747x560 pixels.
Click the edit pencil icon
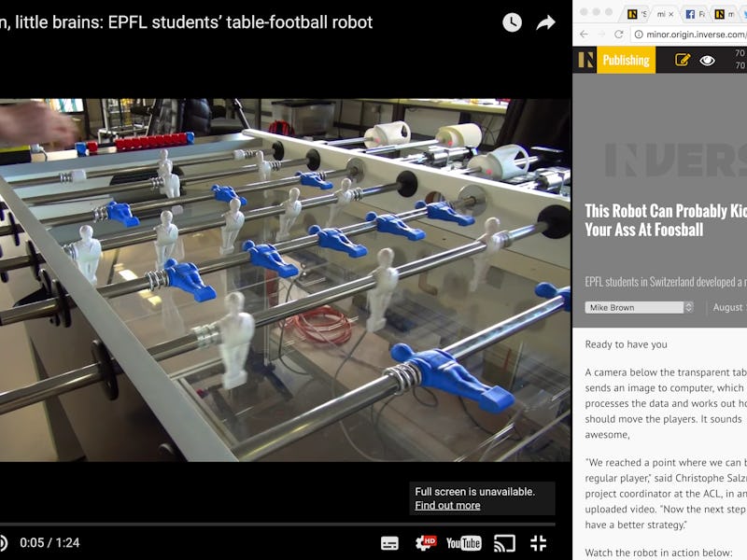point(683,60)
